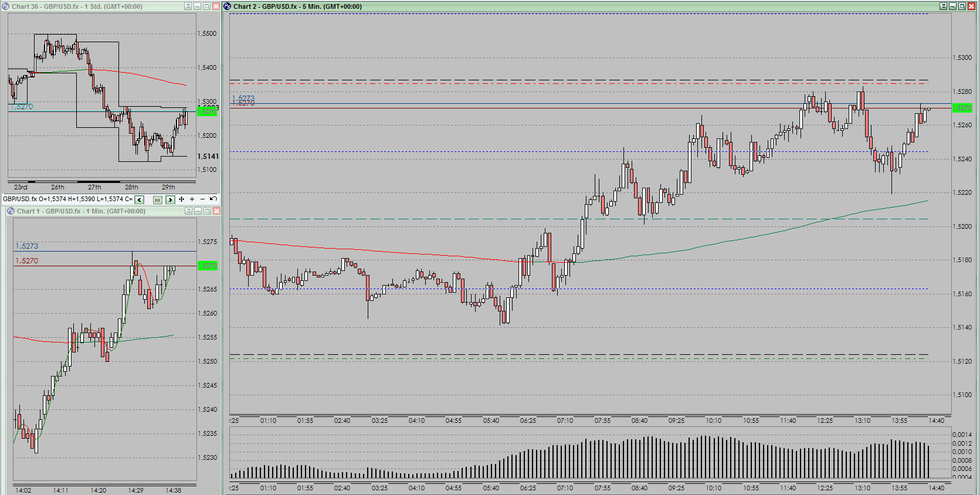Click the Chart 2 window logo icon
Screen dimensions: 980x495
[228, 6]
